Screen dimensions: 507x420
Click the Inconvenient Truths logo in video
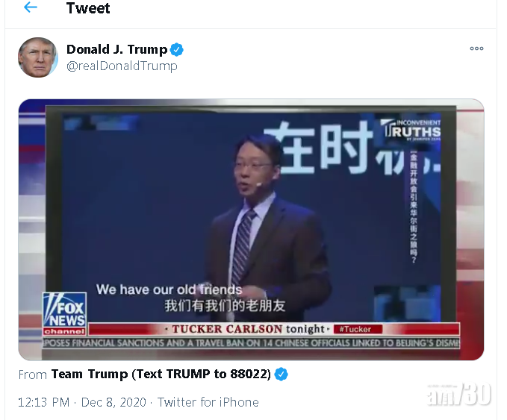(411, 130)
